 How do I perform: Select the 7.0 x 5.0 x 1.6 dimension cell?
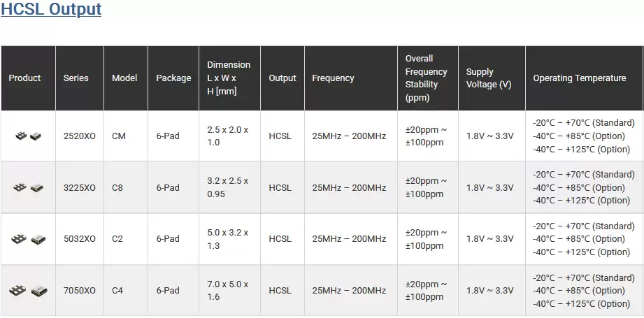pyautogui.click(x=229, y=291)
